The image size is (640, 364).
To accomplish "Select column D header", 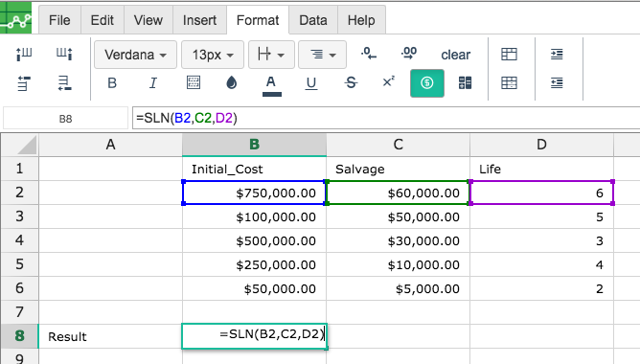I will pos(541,145).
